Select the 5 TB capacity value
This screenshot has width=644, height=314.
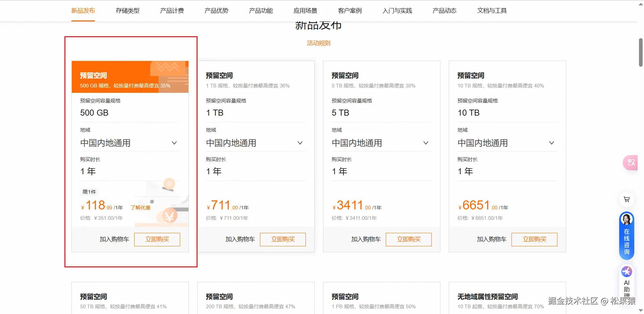pyautogui.click(x=340, y=113)
